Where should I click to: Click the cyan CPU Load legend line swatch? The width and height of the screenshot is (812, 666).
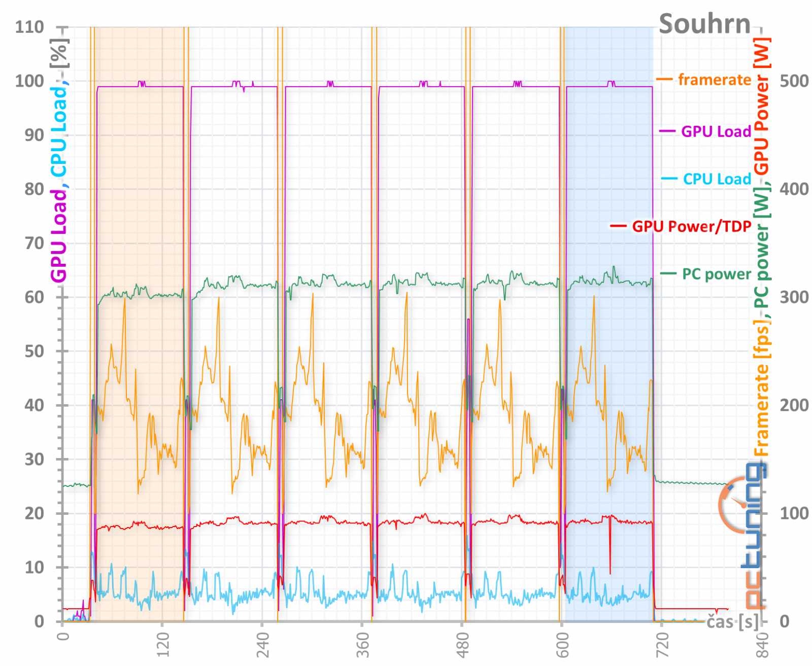[x=669, y=179]
